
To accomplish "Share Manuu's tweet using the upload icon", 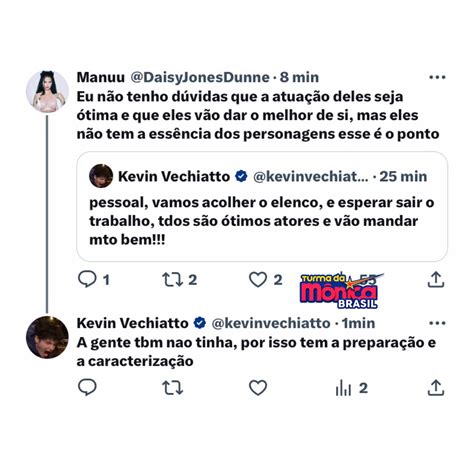I will 436,279.
